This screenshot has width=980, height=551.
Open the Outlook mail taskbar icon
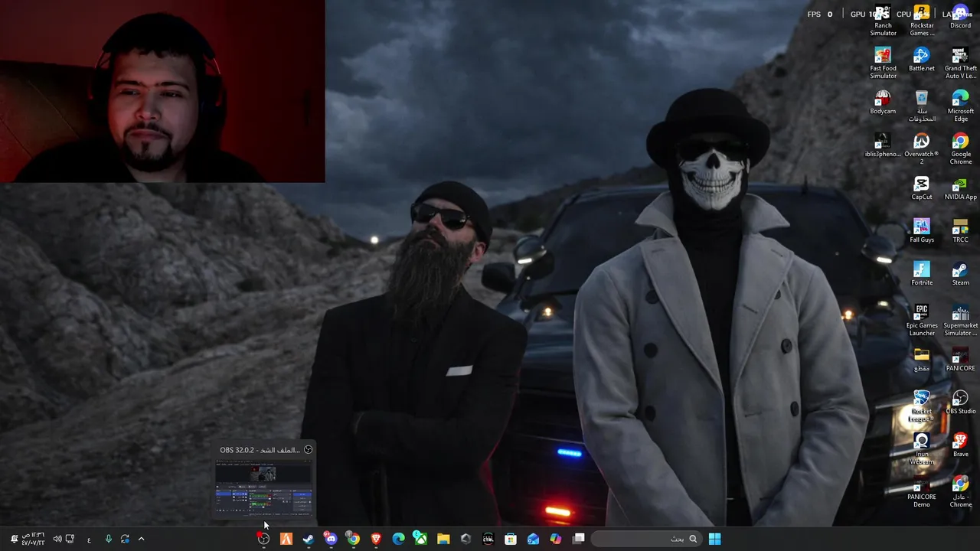click(x=533, y=539)
